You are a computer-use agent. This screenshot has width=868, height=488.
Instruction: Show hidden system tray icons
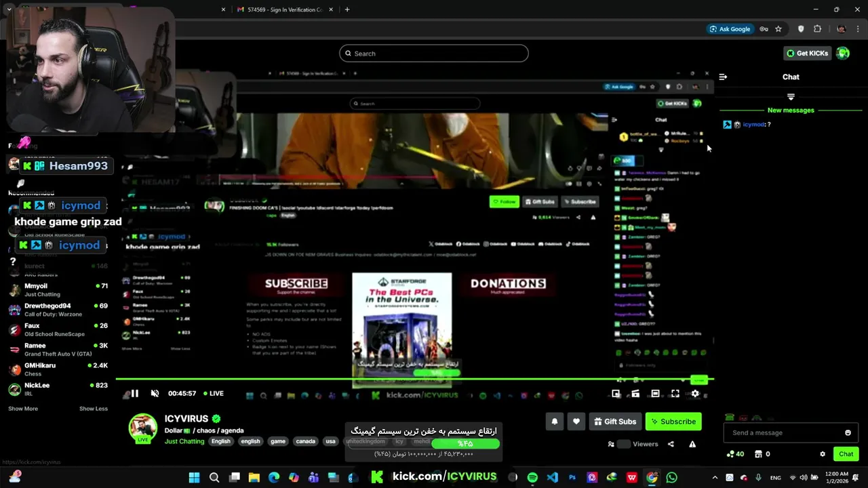click(715, 478)
